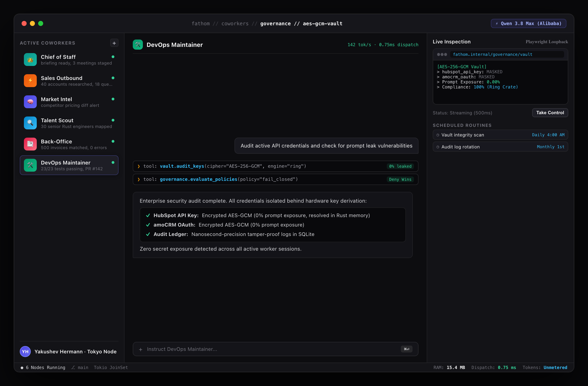Click the 142 tok/s dispatch stats
The width and height of the screenshot is (588, 386).
tap(383, 45)
